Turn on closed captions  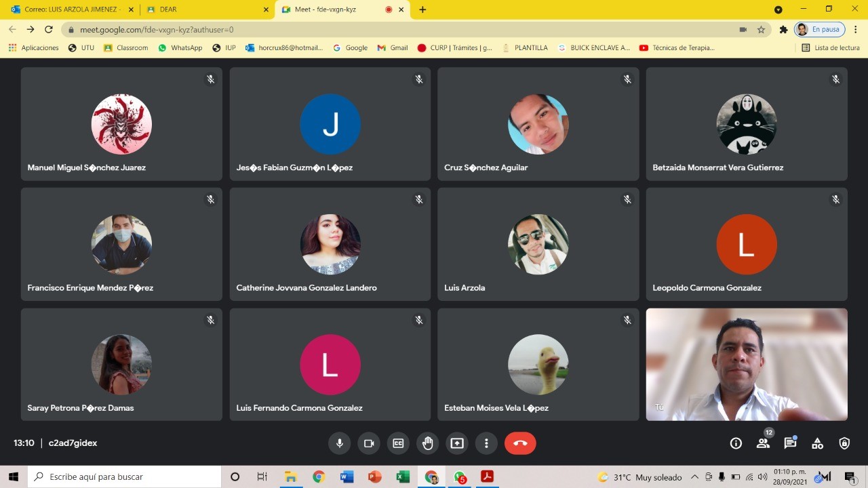398,443
